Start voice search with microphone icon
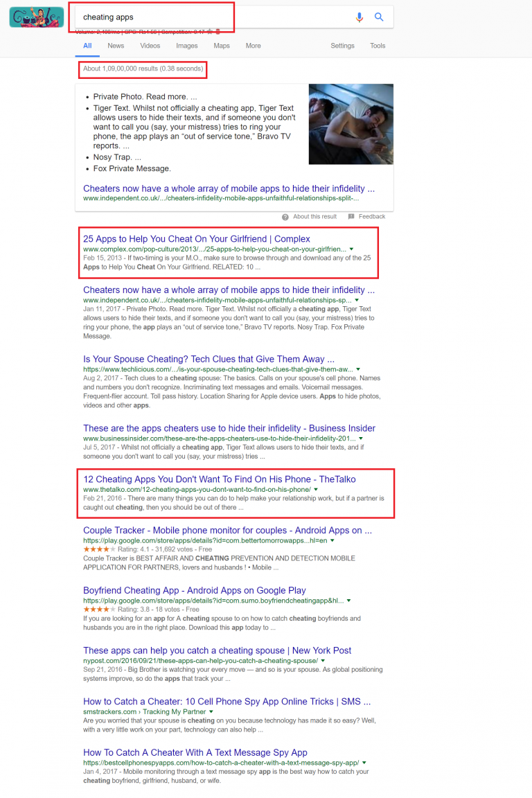The width and height of the screenshot is (532, 798). coord(360,17)
